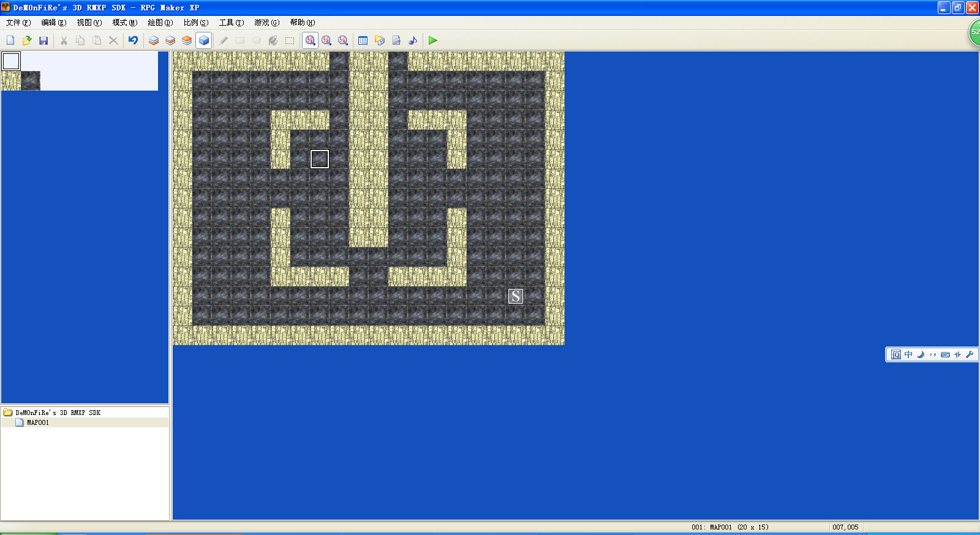Open the Database editor icon

click(x=363, y=40)
